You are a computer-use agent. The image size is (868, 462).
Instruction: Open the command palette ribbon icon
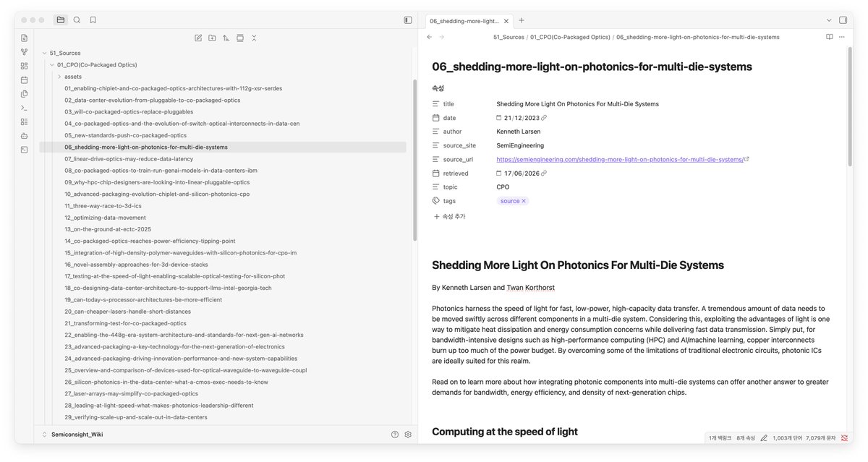(24, 108)
